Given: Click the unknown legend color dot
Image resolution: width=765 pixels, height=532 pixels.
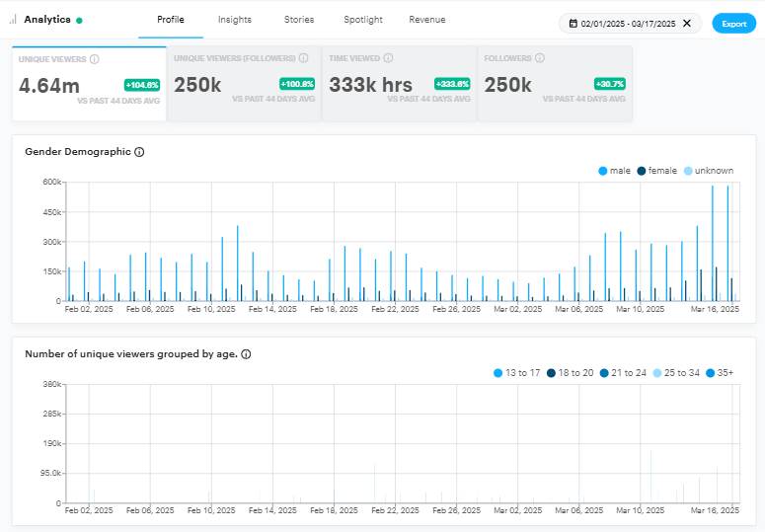Looking at the screenshot, I should [688, 171].
